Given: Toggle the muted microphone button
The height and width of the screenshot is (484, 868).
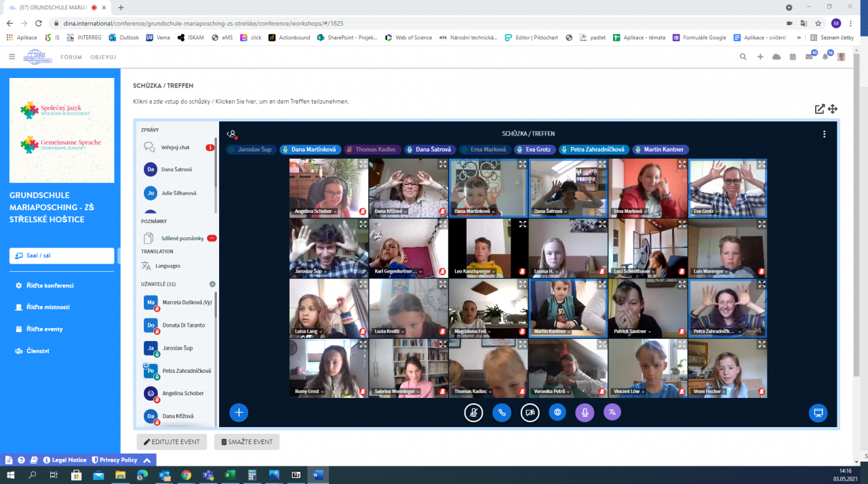Looking at the screenshot, I should [x=473, y=412].
